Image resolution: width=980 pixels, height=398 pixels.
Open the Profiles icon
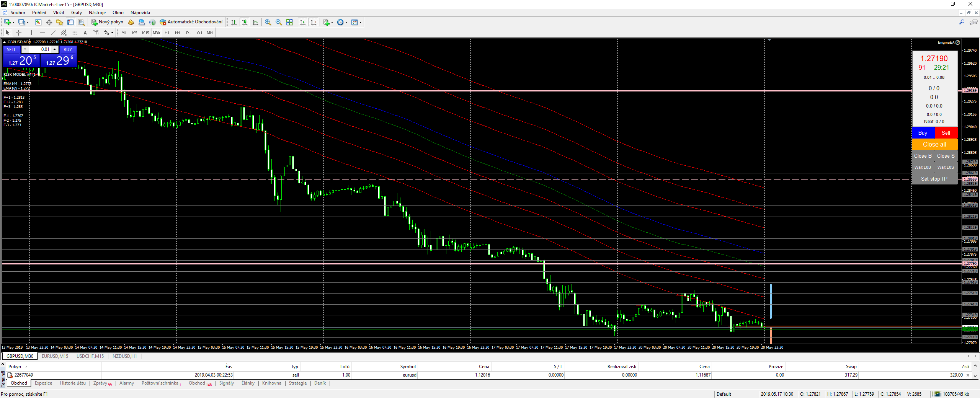coord(22,22)
